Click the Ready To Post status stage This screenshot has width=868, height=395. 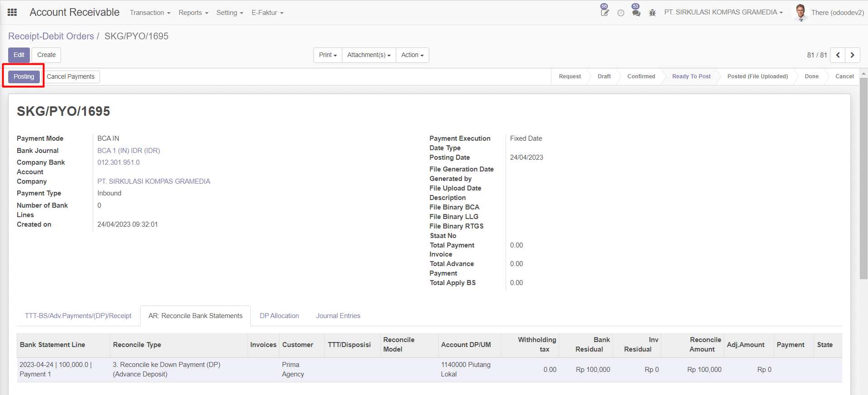691,76
